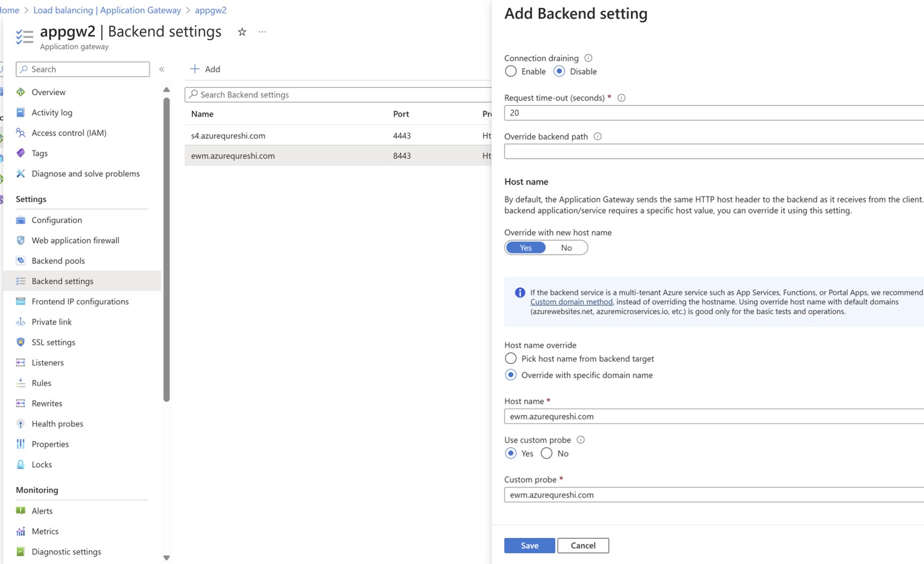Open Backend settings menu item
The height and width of the screenshot is (564, 924).
82,281
